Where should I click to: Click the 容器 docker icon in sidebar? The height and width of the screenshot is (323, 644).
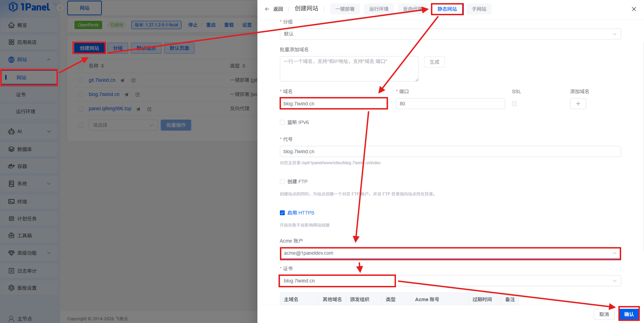tap(11, 166)
